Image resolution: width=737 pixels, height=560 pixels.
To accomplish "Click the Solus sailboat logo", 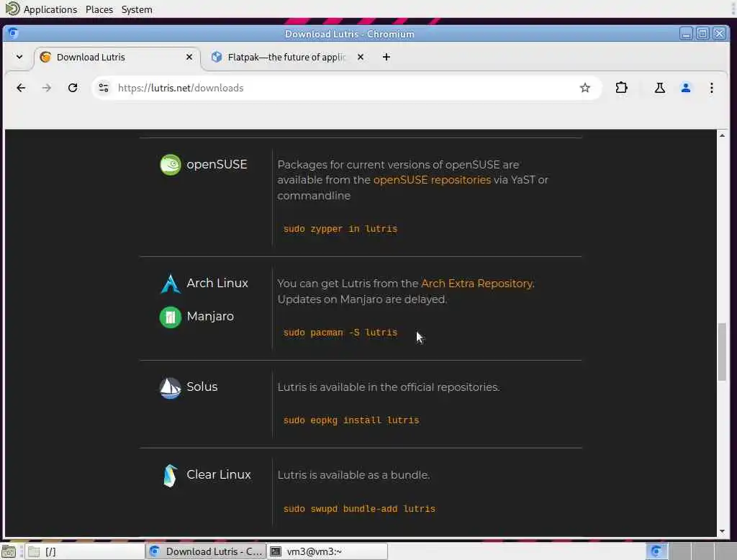I will (170, 388).
